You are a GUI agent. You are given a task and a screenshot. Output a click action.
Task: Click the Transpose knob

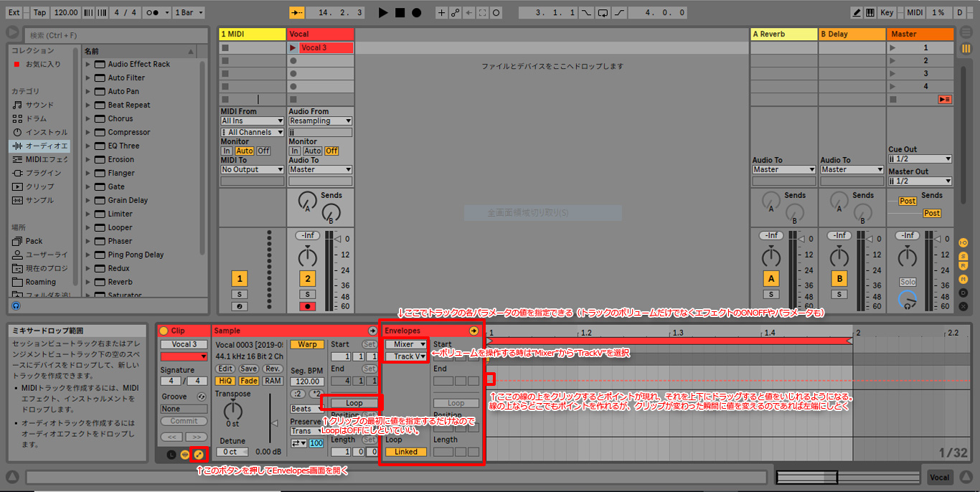pyautogui.click(x=232, y=410)
